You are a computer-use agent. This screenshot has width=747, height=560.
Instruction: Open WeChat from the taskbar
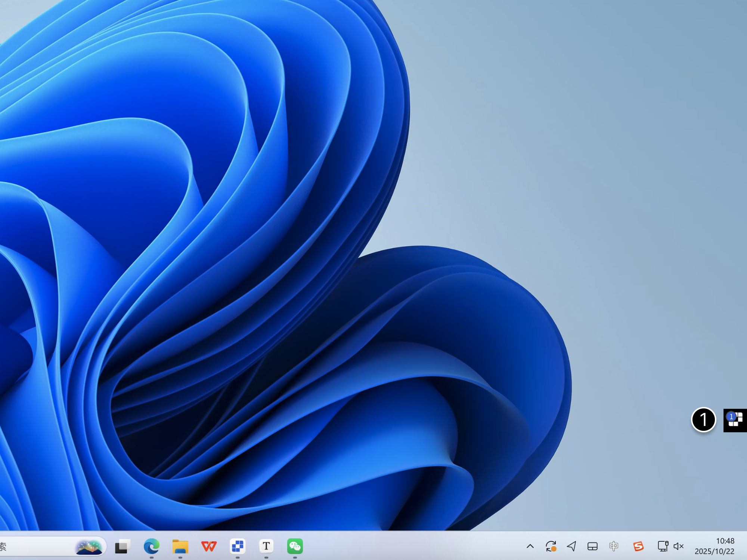tap(295, 547)
